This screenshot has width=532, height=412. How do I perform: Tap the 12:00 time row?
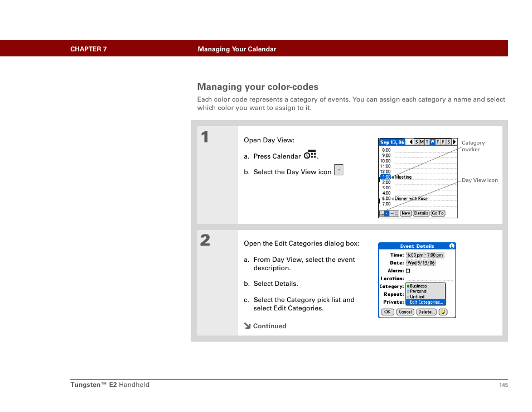(x=418, y=171)
